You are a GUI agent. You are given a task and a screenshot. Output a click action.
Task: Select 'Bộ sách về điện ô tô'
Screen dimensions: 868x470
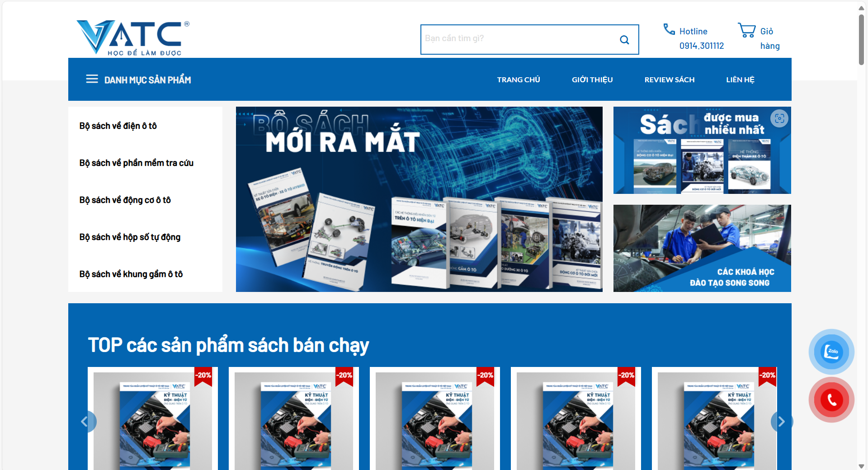[x=118, y=126]
